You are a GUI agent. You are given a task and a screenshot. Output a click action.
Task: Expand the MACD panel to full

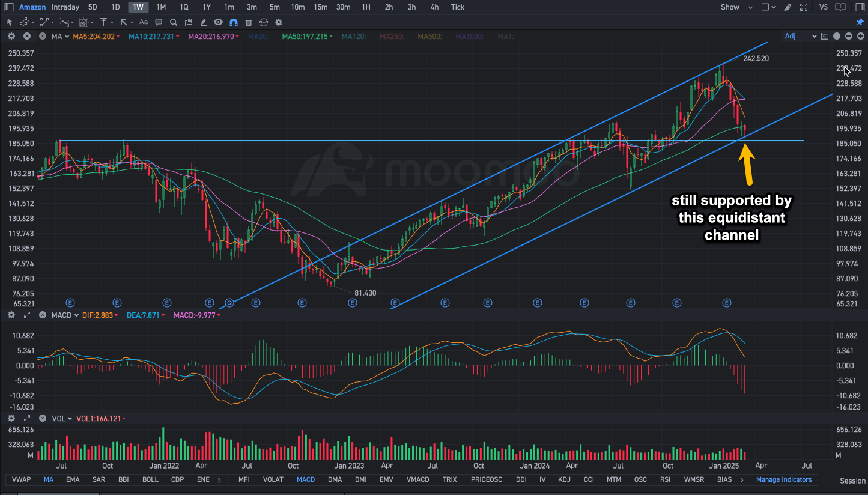[x=26, y=315]
